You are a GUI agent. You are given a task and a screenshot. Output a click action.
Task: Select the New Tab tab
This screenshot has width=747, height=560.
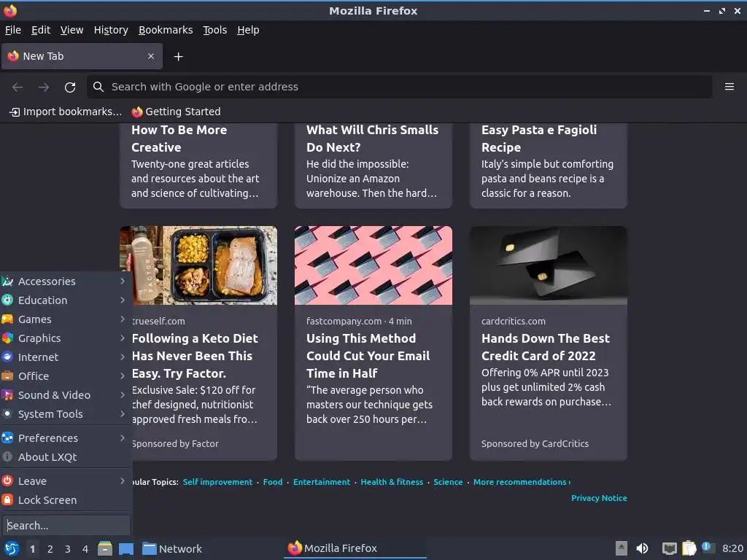(x=82, y=56)
